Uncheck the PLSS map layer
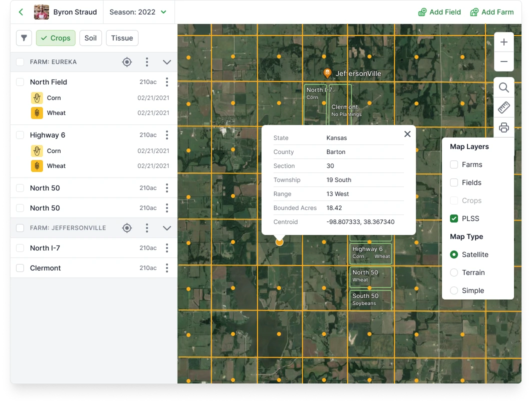The width and height of the screenshot is (532, 404). (x=454, y=218)
